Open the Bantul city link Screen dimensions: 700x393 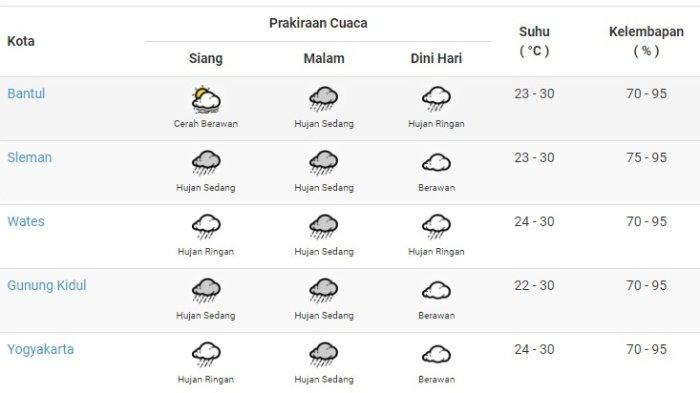[x=26, y=94]
